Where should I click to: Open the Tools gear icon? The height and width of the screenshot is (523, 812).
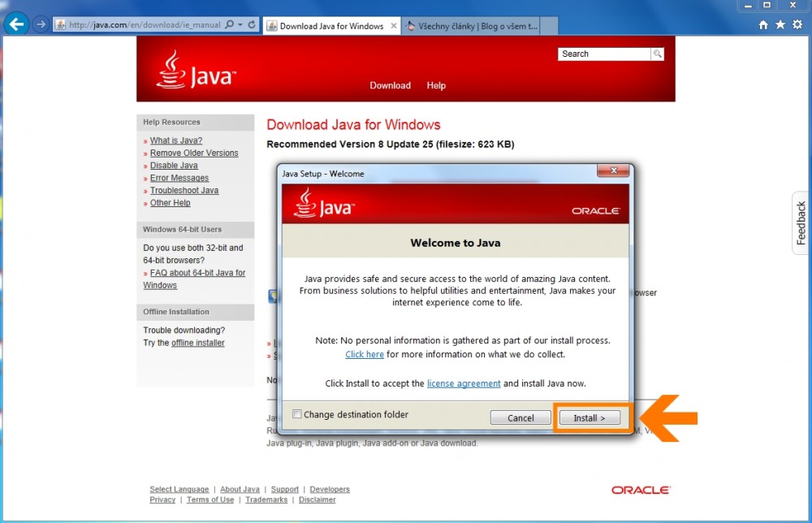(797, 25)
